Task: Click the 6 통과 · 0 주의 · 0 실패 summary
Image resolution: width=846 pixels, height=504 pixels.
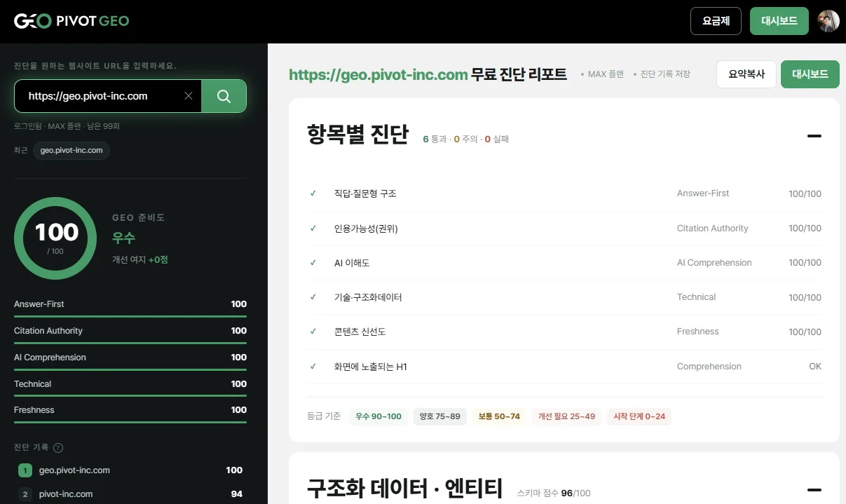Action: tap(466, 139)
